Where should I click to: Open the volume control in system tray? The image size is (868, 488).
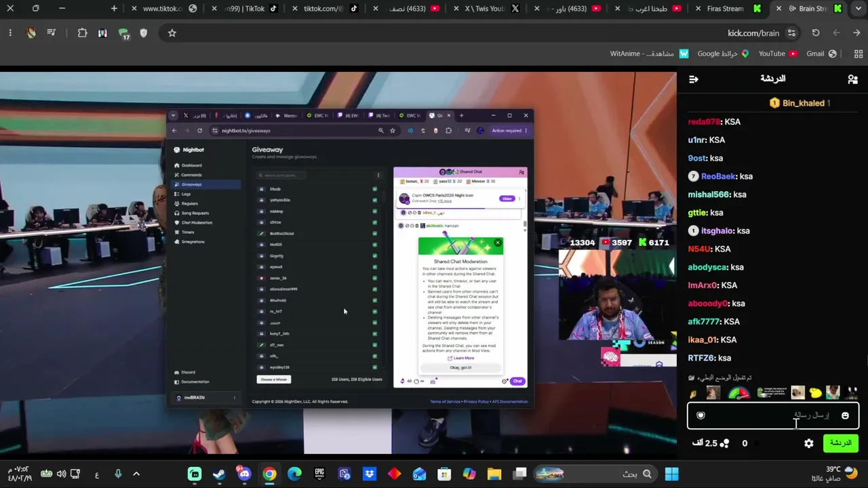[x=61, y=474]
